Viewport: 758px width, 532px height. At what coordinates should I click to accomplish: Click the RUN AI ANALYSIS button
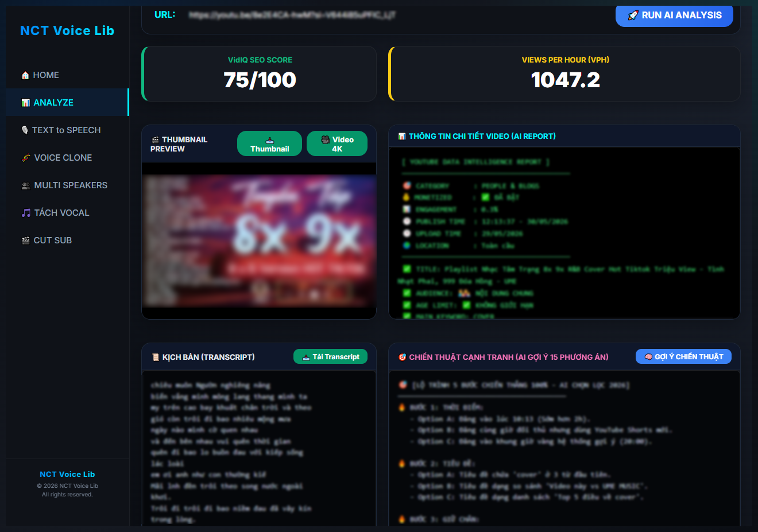(x=674, y=15)
